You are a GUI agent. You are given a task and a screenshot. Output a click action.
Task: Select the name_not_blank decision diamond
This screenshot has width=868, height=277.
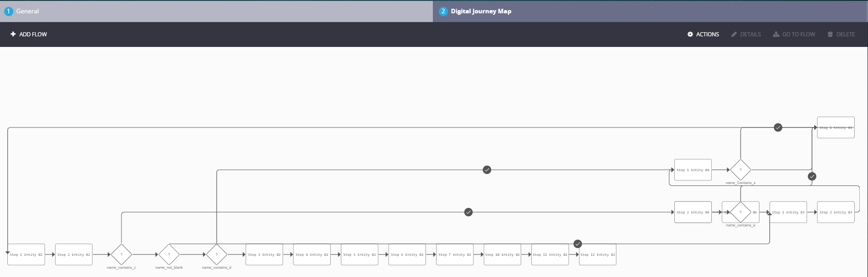coord(169,254)
